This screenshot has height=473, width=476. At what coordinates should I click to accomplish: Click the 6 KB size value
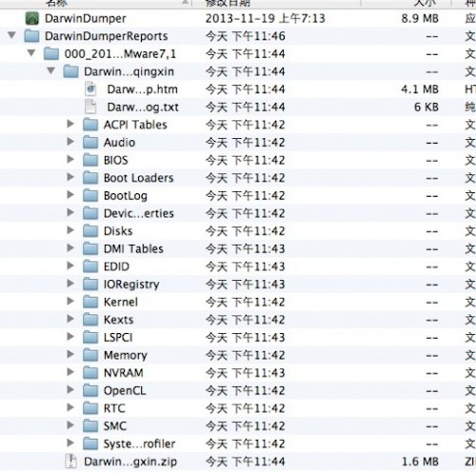click(x=426, y=108)
